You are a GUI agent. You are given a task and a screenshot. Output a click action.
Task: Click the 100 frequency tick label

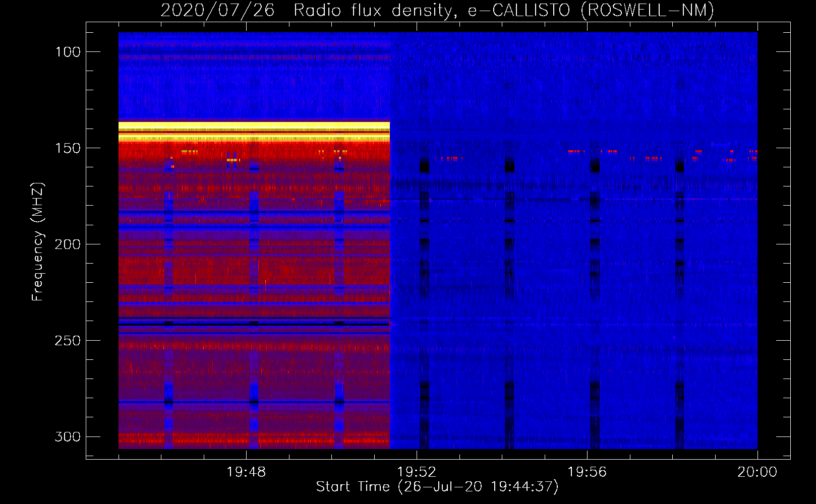coord(68,52)
